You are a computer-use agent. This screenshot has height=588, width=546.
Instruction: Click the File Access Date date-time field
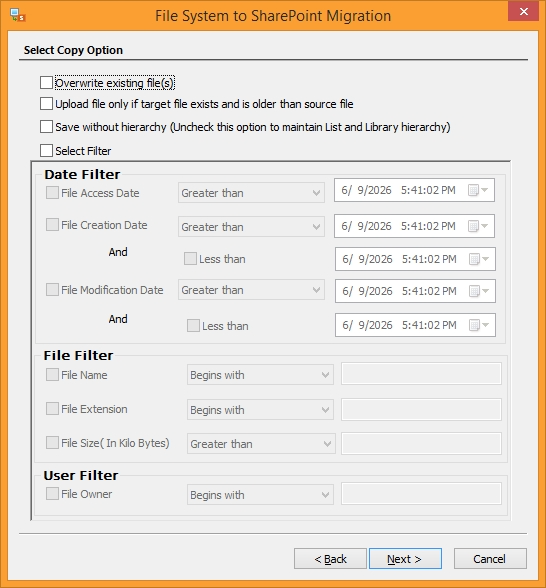click(x=414, y=190)
